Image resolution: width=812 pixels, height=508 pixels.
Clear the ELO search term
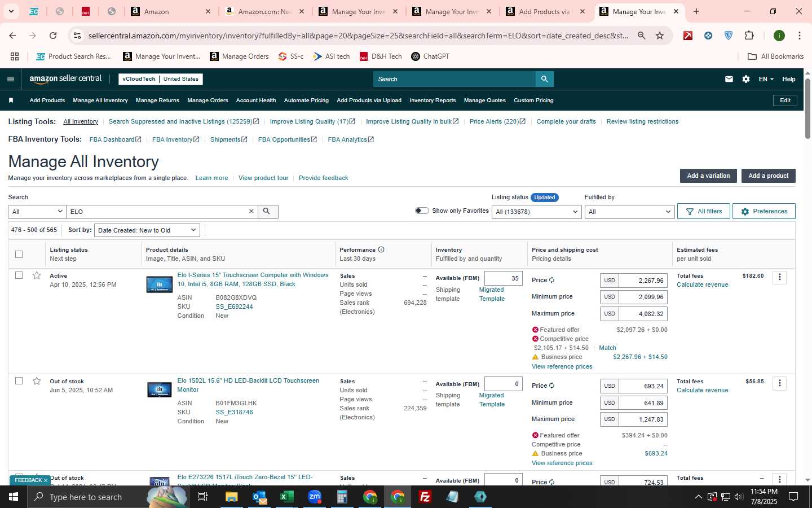click(251, 212)
